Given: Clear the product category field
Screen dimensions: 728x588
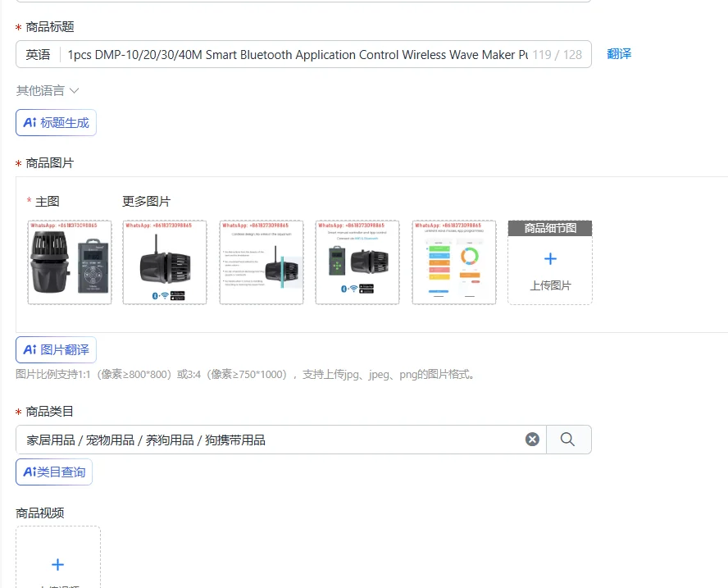Looking at the screenshot, I should click(532, 440).
